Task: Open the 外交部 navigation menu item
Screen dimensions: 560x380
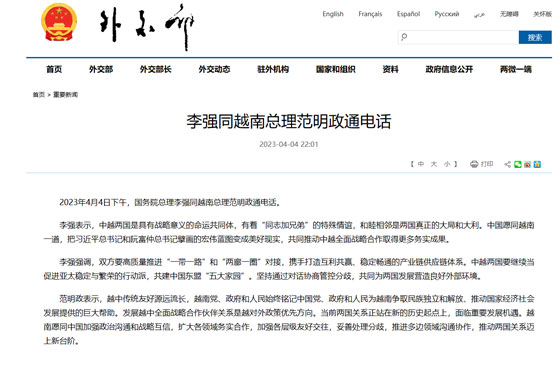Action: [101, 69]
